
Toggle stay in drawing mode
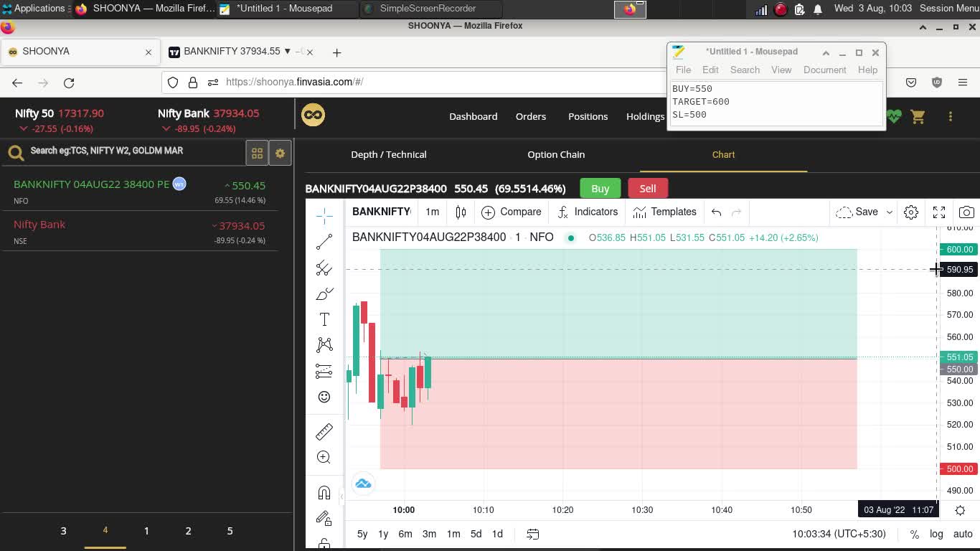324,518
